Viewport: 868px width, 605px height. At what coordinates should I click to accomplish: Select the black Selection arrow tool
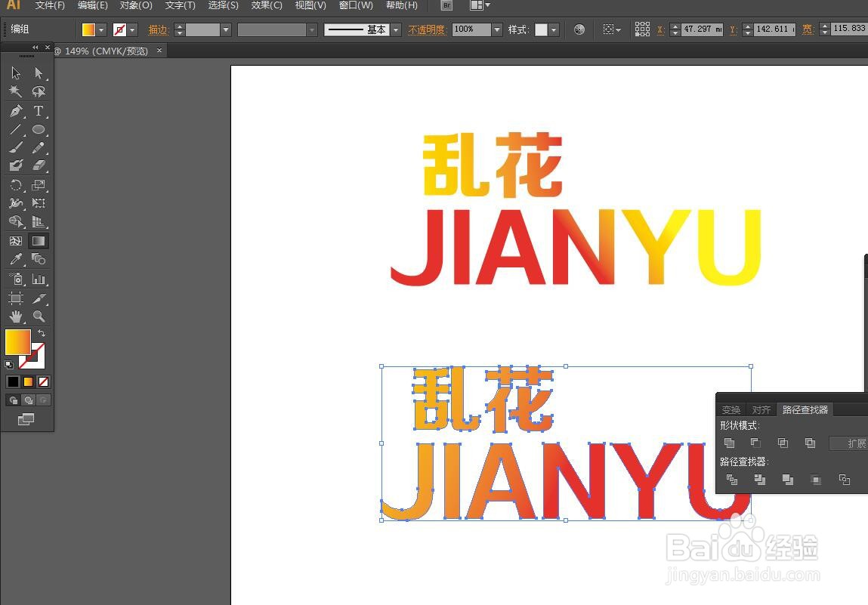click(x=15, y=73)
